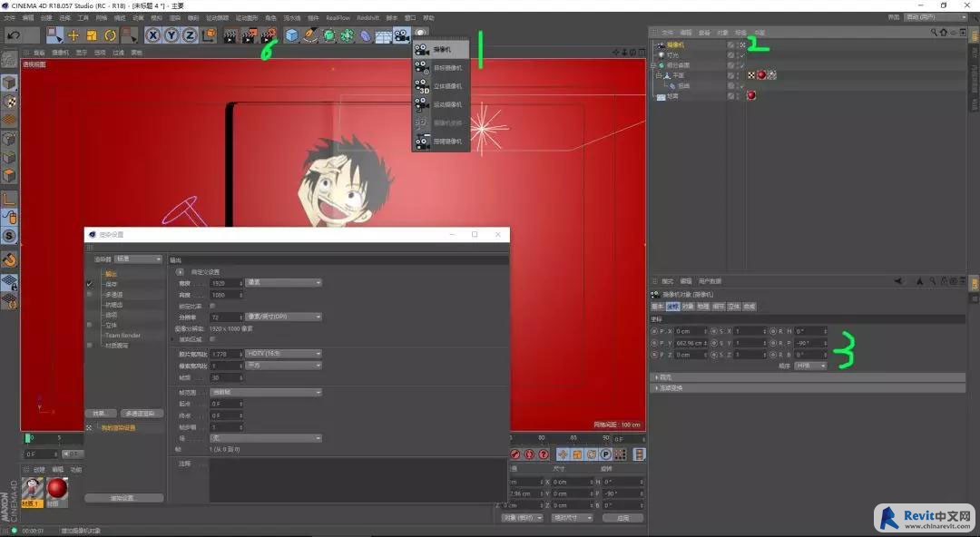This screenshot has height=537, width=980.
Task: Toggle the Render Region checkbox
Action: [212, 339]
